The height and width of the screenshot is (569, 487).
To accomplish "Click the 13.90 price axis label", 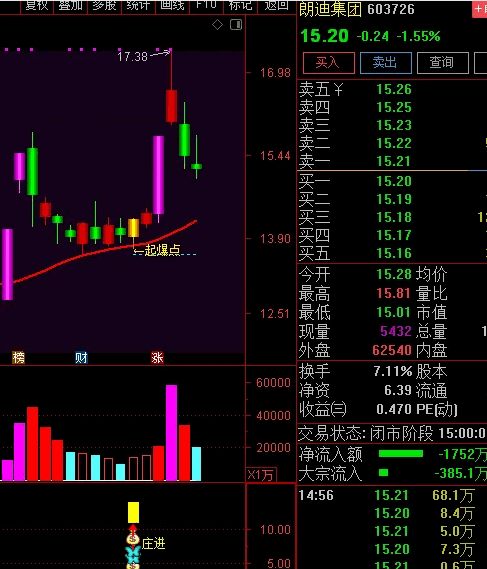I will pos(275,239).
